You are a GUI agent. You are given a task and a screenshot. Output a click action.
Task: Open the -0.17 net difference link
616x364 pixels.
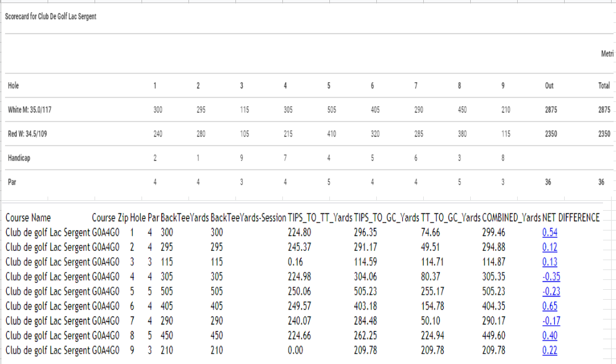551,321
